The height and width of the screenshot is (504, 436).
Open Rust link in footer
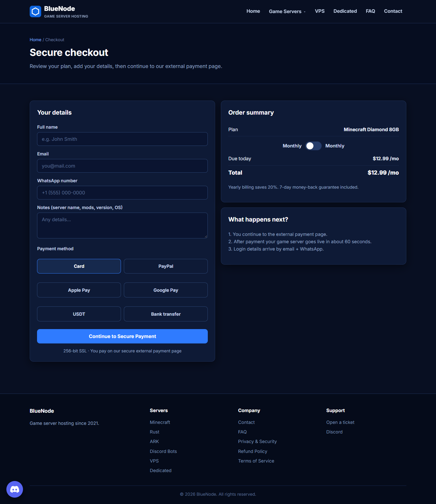(154, 432)
